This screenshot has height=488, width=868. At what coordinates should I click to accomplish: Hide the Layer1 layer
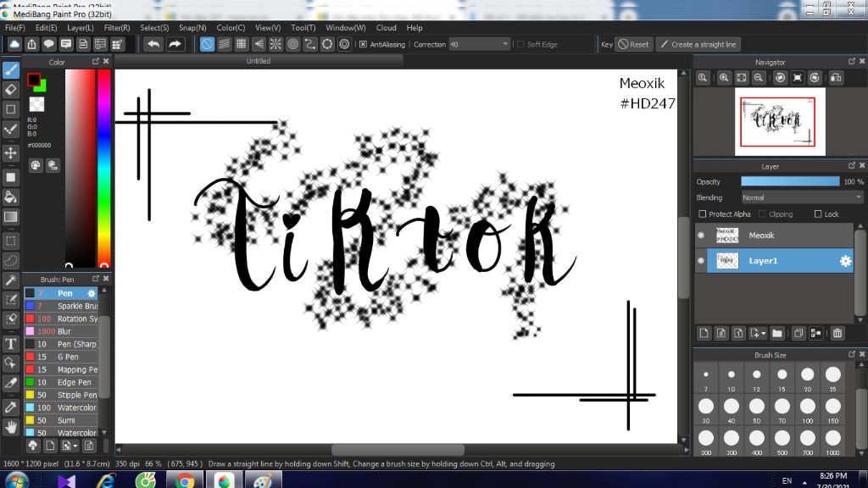pyautogui.click(x=701, y=261)
